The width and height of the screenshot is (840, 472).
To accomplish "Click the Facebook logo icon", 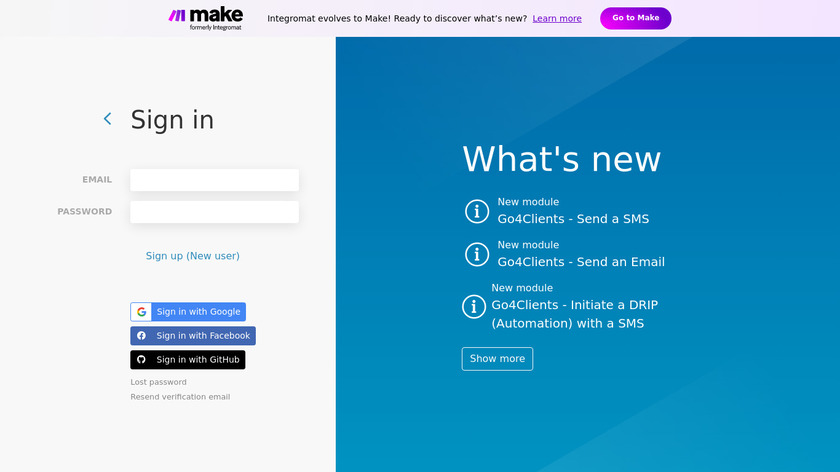I will (x=141, y=336).
